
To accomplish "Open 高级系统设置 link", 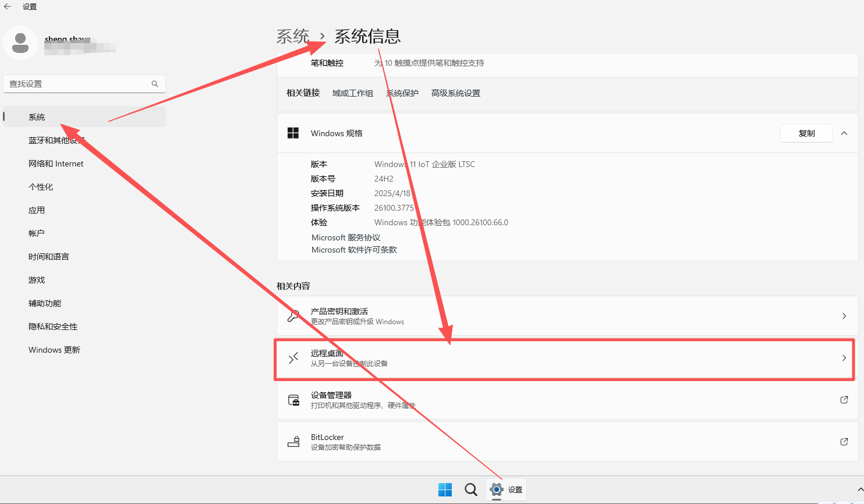I will coord(456,93).
